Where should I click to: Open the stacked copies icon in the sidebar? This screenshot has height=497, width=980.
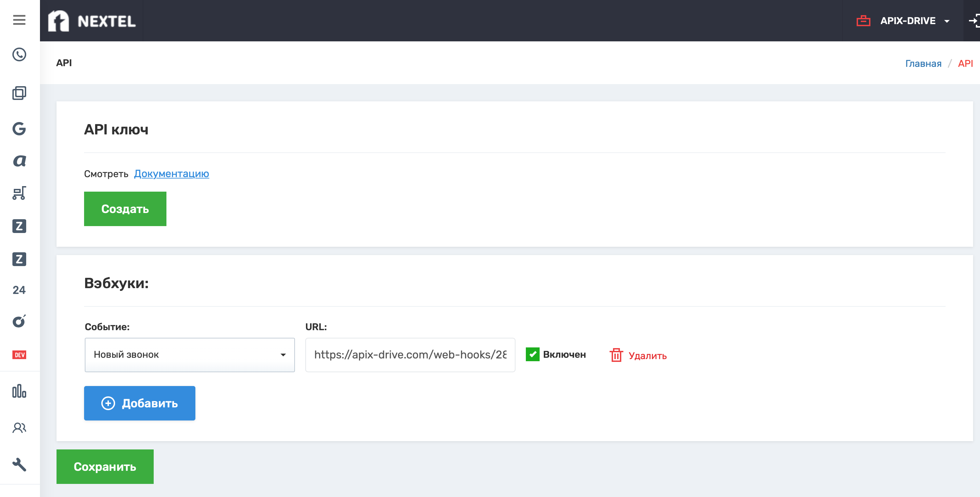19,93
